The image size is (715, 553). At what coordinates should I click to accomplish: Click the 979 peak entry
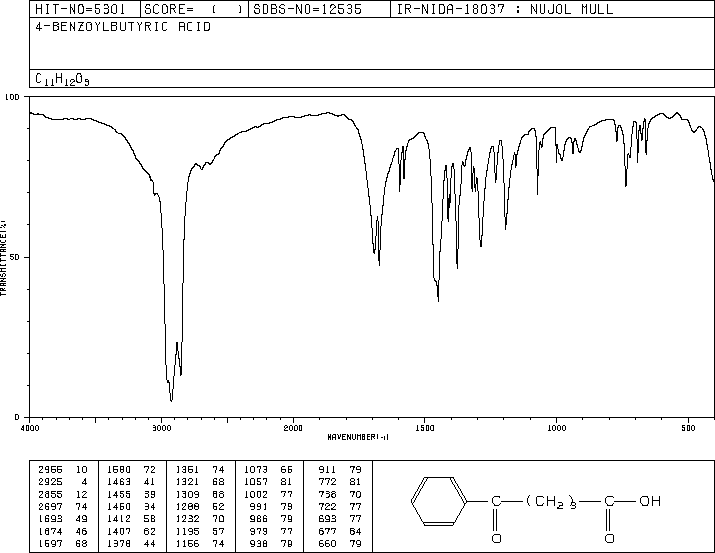point(259,531)
